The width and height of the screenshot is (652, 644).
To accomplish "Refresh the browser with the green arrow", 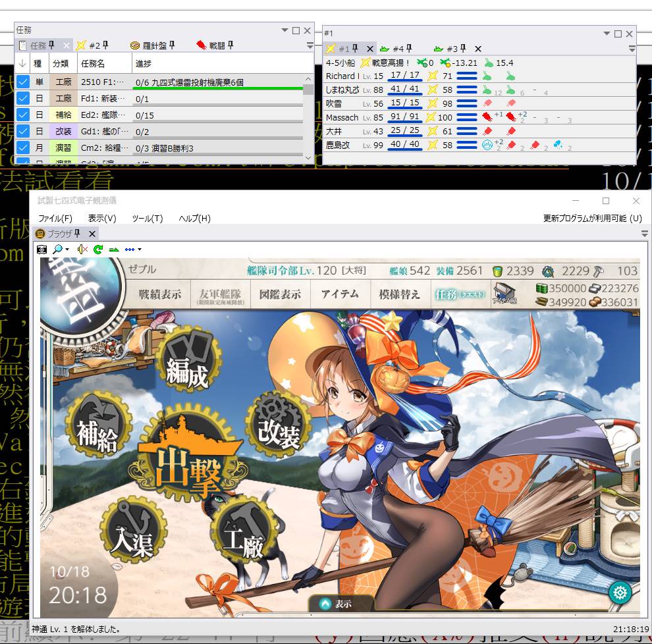I will click(x=98, y=250).
